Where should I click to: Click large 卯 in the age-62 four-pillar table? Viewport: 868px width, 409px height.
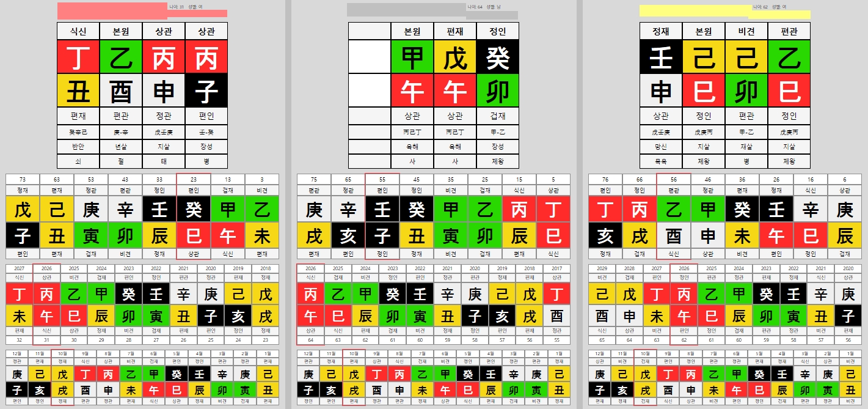click(x=746, y=90)
